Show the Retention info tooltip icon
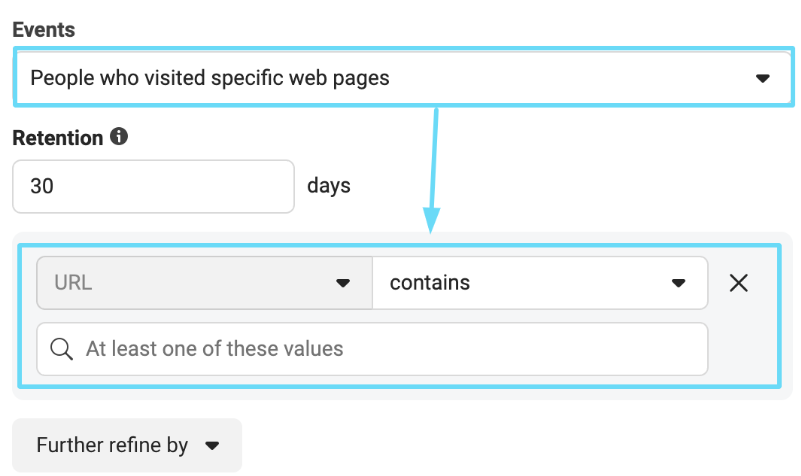801x476 pixels. (119, 136)
